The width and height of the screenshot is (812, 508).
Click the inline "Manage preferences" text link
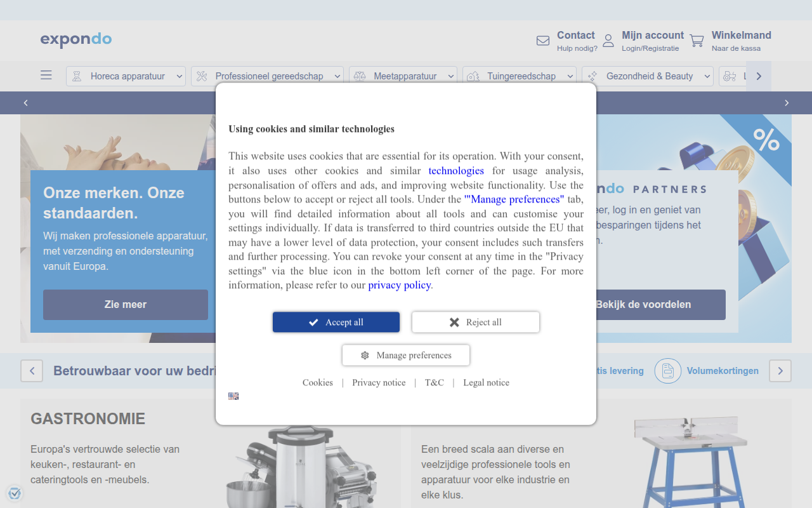point(514,199)
